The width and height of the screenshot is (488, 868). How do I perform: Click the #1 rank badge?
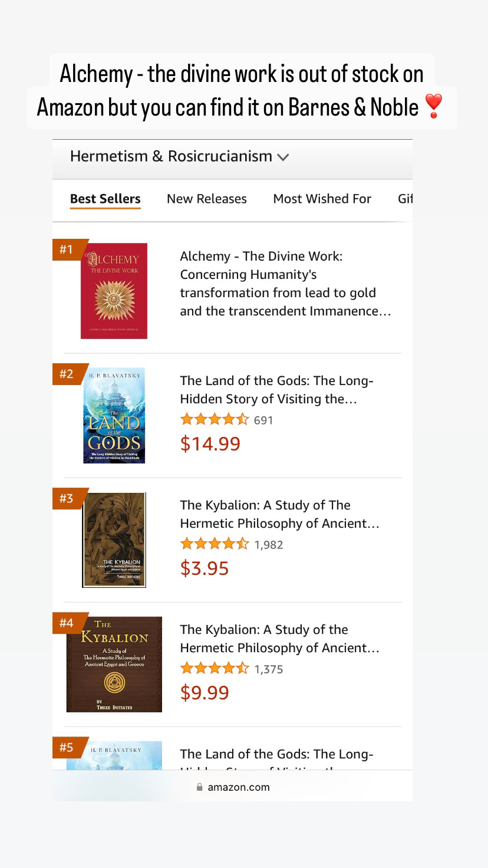67,249
